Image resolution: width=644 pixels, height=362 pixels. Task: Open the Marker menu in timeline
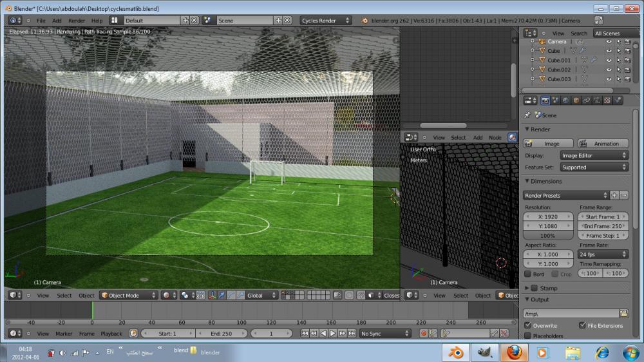[x=64, y=333]
